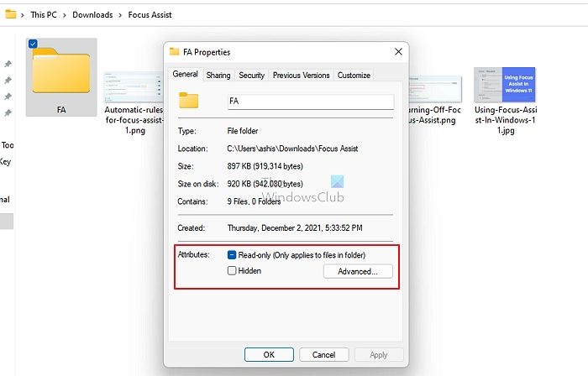Select the Using-Focus-Assist-In-Windows-11.jpg thumbnail
Viewport: 588px width, 376px height.
coord(505,85)
